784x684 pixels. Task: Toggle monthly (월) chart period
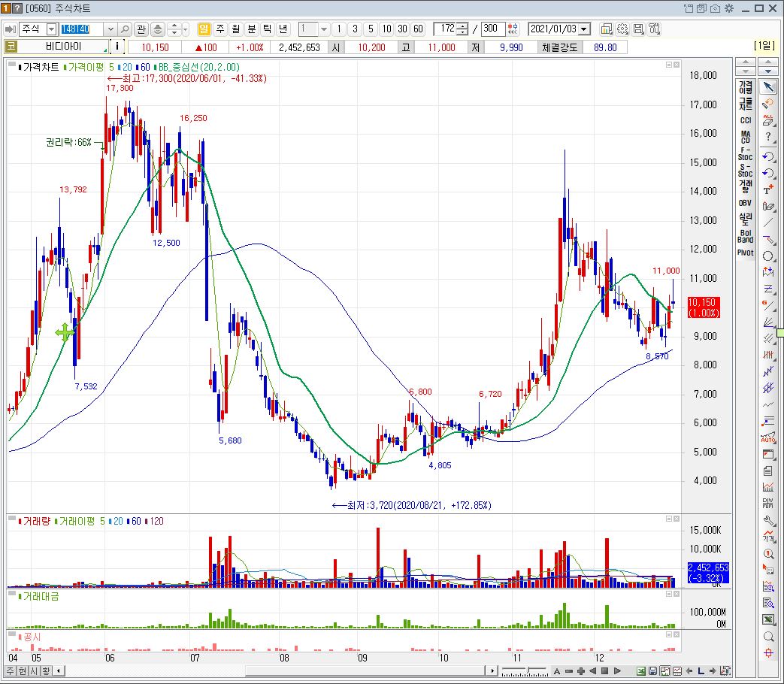(x=236, y=29)
